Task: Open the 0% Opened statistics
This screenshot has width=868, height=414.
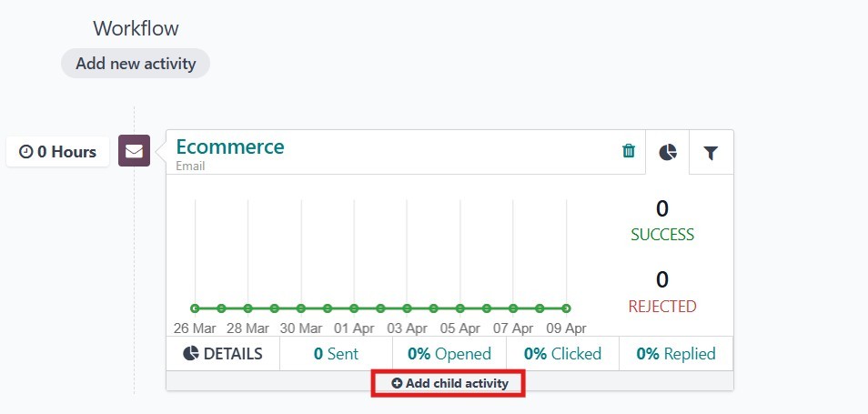Action: [x=449, y=354]
